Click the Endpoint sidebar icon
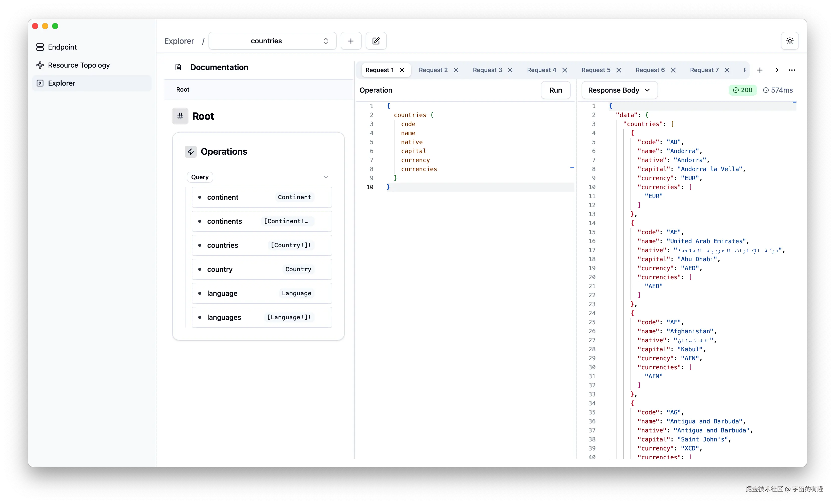Screen dimensions: 835x504 [x=40, y=47]
